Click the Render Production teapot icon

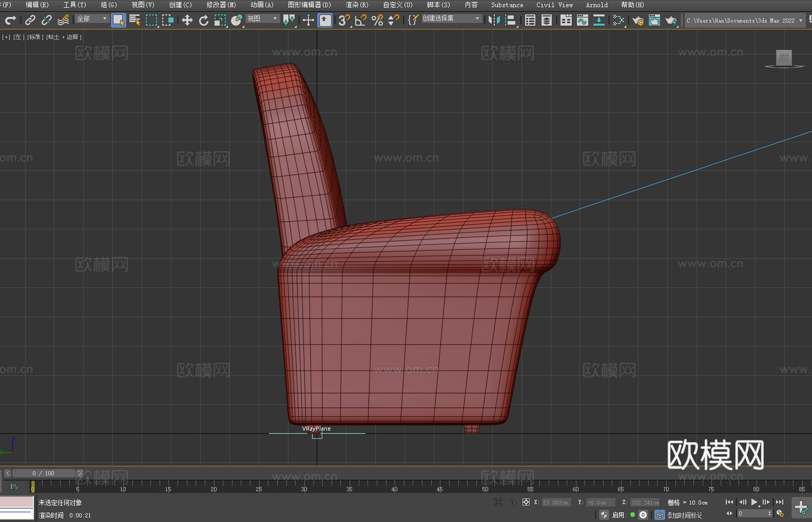point(671,20)
